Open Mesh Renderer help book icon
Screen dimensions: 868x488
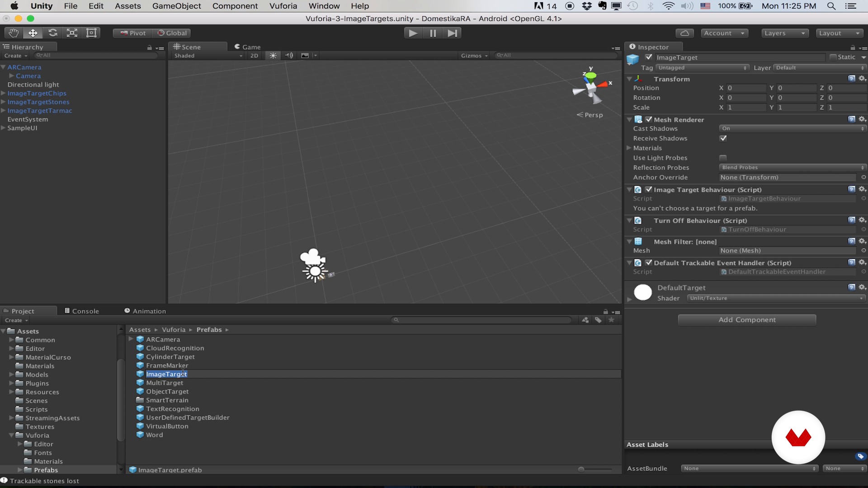[852, 119]
